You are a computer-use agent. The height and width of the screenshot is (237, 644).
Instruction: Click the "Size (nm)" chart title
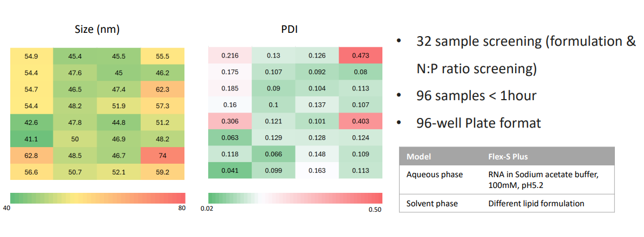pos(97,29)
